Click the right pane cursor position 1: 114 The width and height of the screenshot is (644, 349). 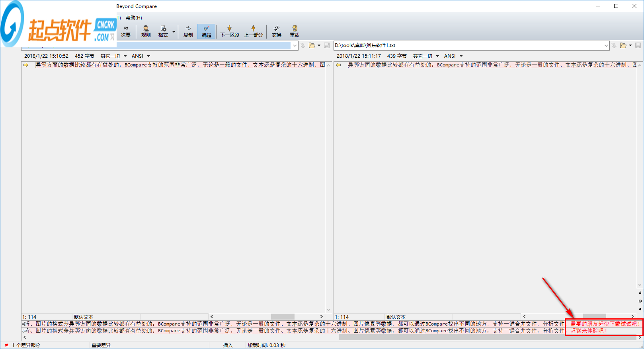[342, 317]
